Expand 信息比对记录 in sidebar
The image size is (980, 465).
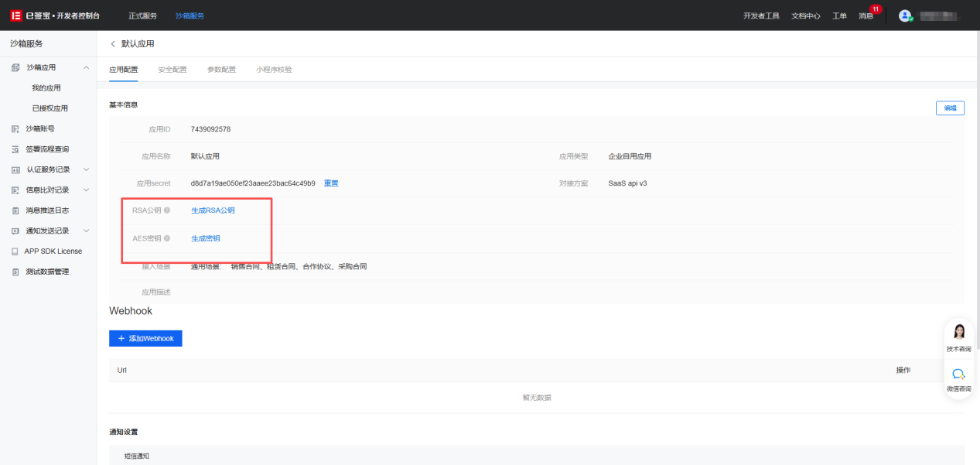[x=86, y=190]
